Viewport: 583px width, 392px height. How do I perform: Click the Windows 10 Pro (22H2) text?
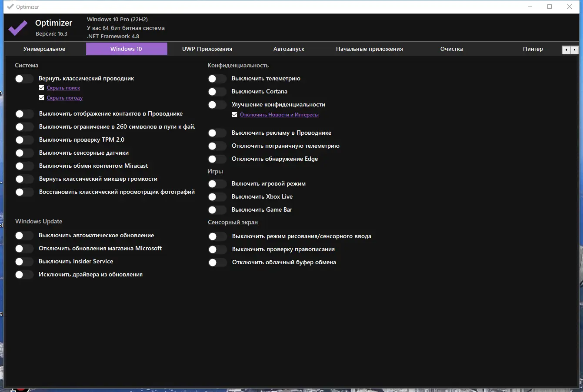(117, 20)
